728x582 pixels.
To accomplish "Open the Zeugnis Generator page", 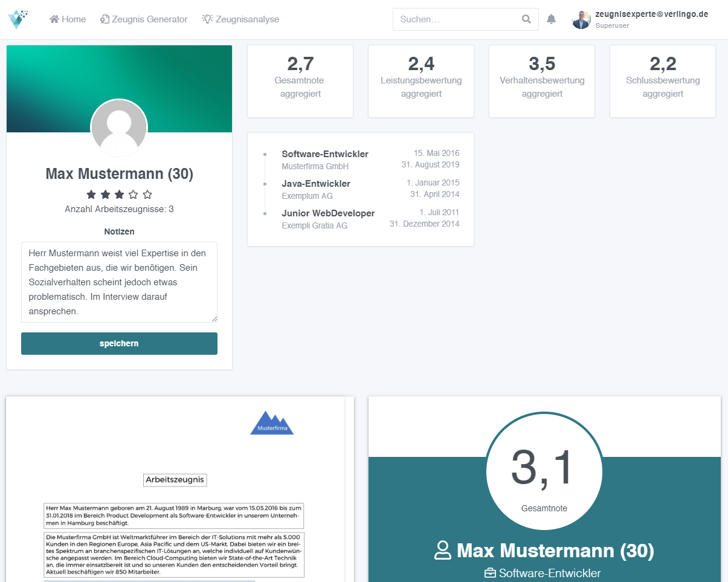I will 144,19.
